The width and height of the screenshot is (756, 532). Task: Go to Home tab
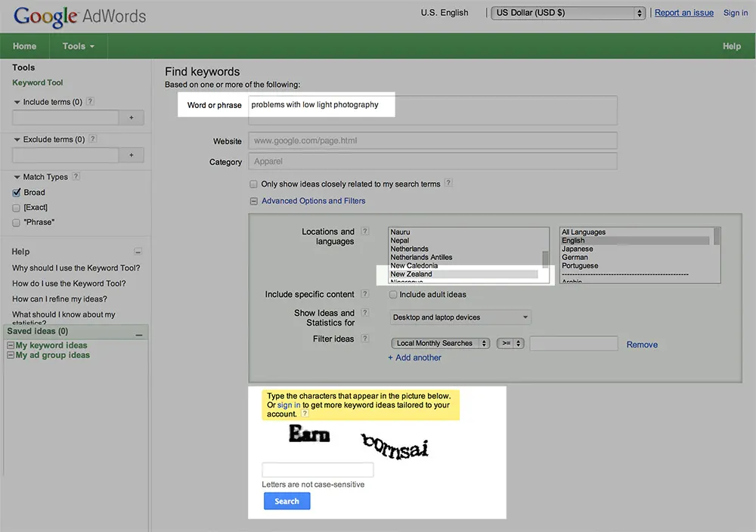[x=25, y=46]
